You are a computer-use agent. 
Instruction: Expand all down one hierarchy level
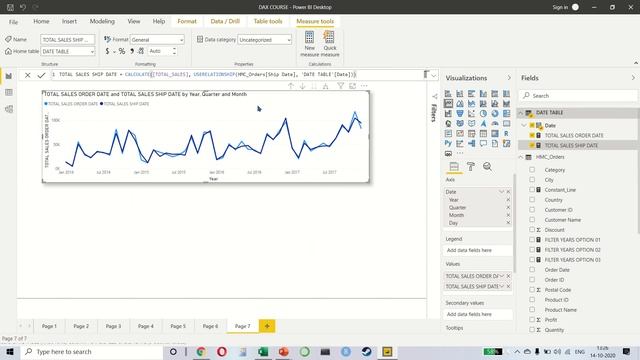(x=325, y=86)
